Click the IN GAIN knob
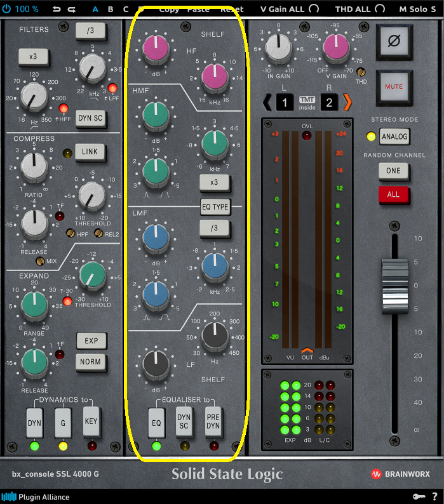This screenshot has width=444, height=504. pyautogui.click(x=279, y=48)
